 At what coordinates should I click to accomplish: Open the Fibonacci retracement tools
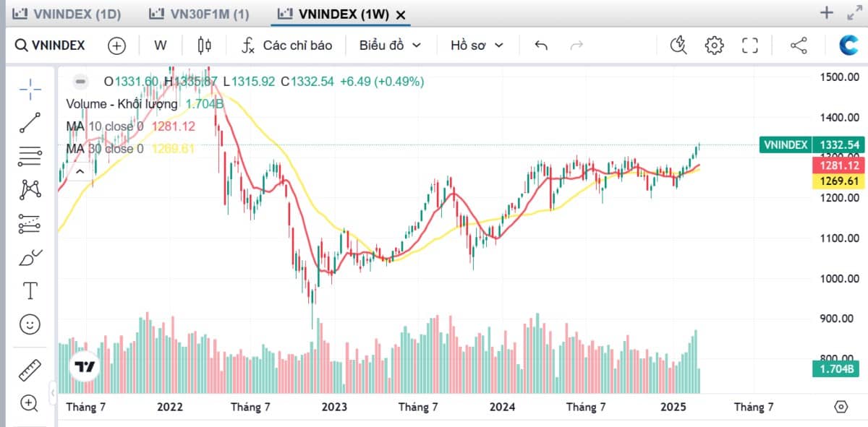coord(30,157)
